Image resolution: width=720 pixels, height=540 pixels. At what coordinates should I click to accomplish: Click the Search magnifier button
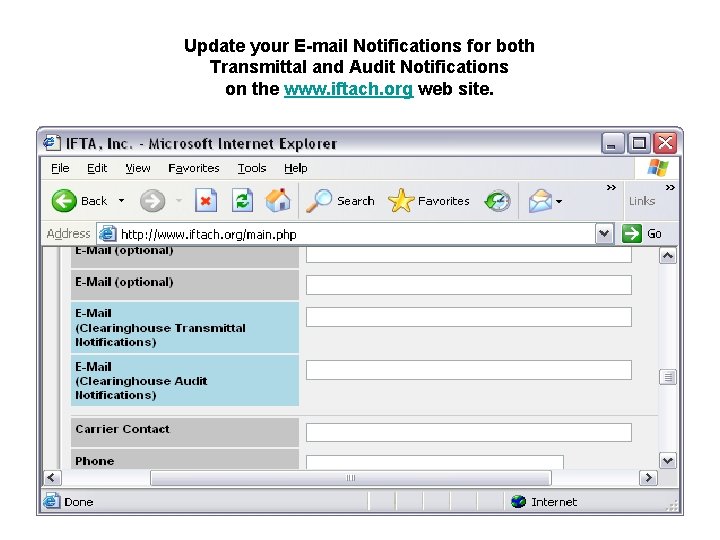tap(340, 201)
